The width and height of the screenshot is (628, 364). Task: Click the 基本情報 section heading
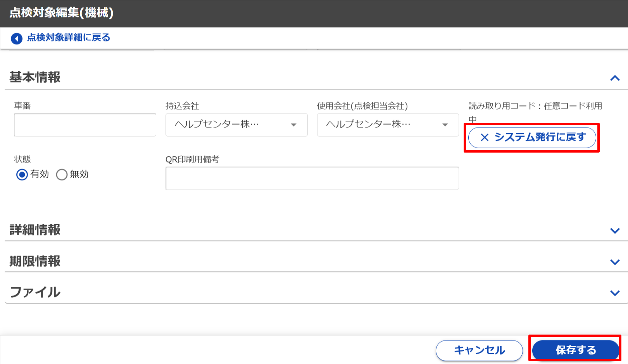pos(35,77)
